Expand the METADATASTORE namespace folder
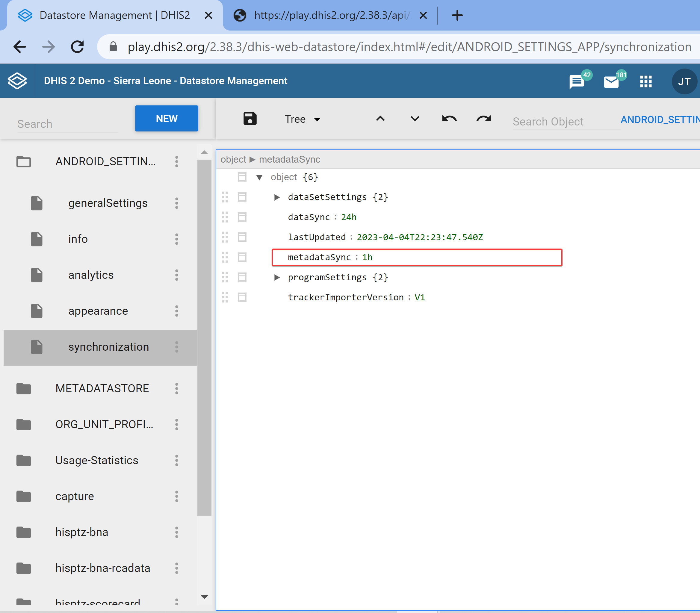 coord(24,389)
